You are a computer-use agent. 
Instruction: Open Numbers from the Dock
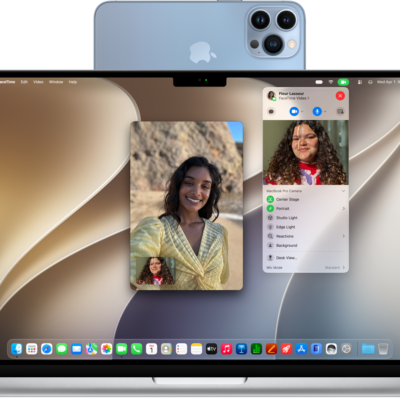pos(256,349)
